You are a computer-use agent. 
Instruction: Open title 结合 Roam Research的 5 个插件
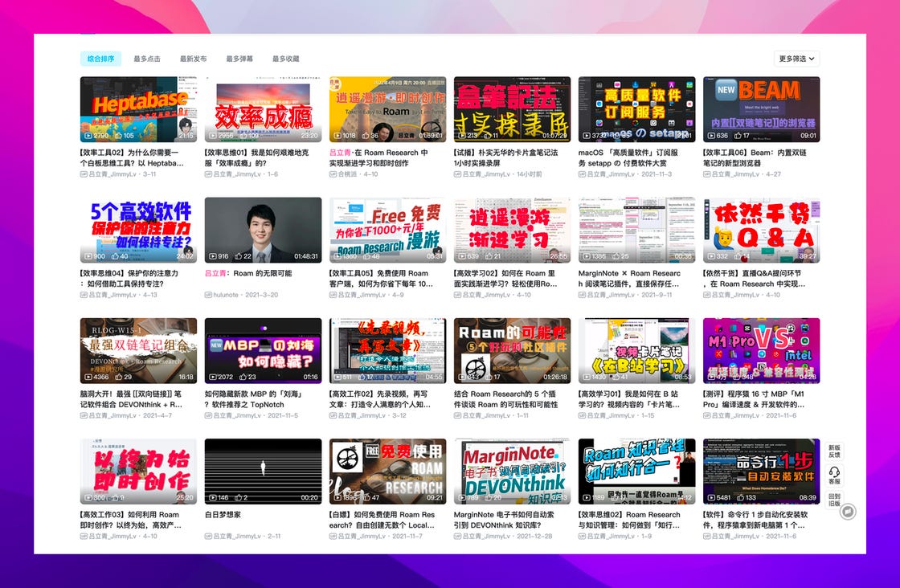pos(505,399)
